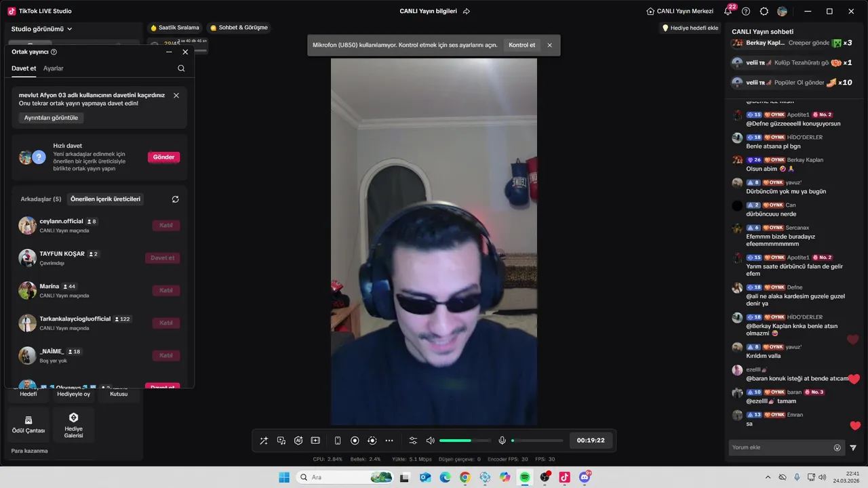Open Discord from the taskbar
This screenshot has width=868, height=488.
point(585,478)
